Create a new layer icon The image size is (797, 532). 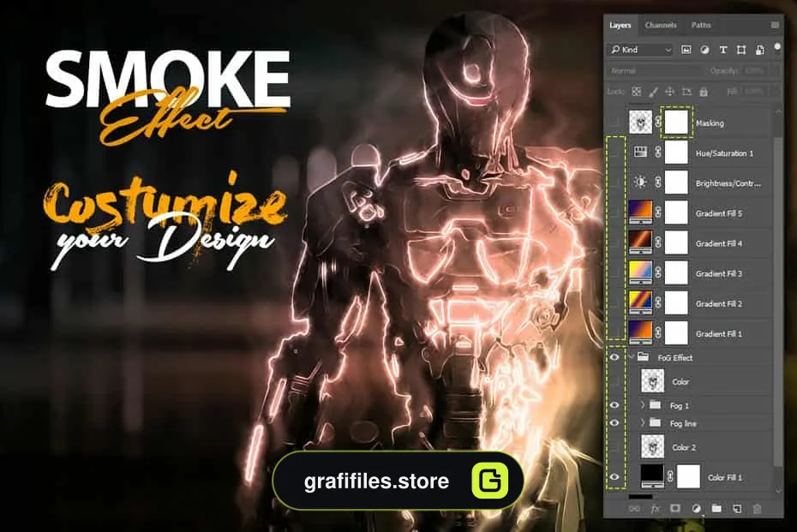(737, 509)
